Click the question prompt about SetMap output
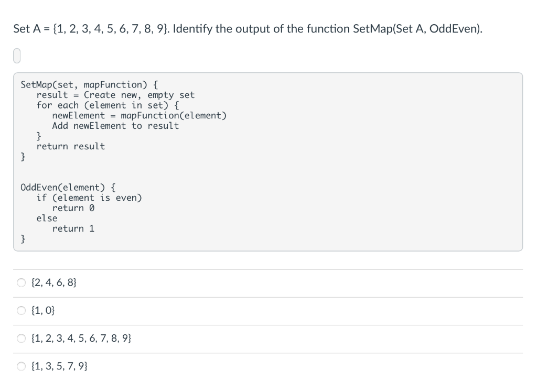This screenshot has width=537, height=392. (246, 29)
